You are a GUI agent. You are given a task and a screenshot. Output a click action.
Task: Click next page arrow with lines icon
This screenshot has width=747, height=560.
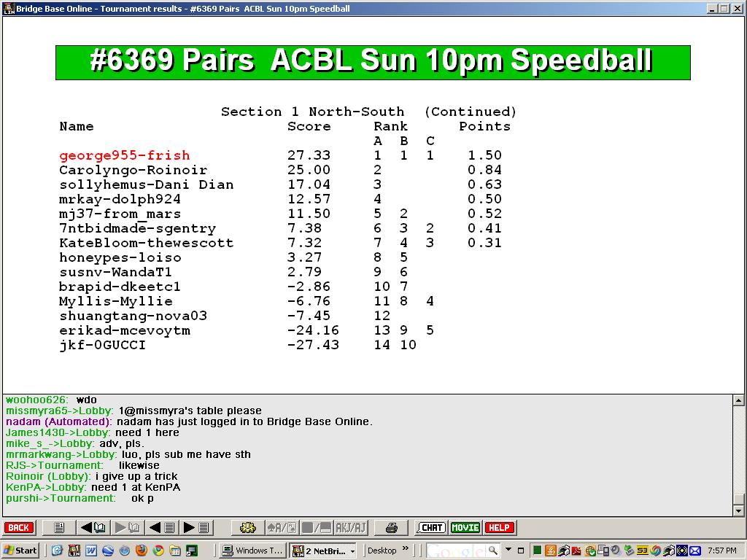(196, 528)
